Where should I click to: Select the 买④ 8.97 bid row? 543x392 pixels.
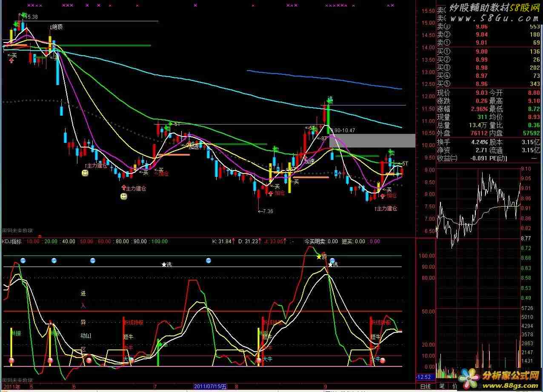pyautogui.click(x=489, y=76)
